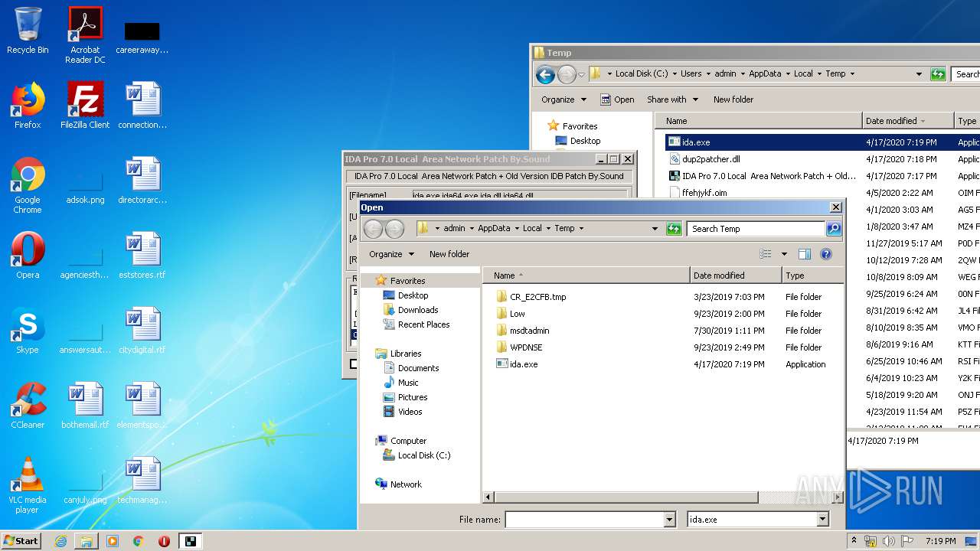Sort by Name column in Open dialog

(586, 275)
